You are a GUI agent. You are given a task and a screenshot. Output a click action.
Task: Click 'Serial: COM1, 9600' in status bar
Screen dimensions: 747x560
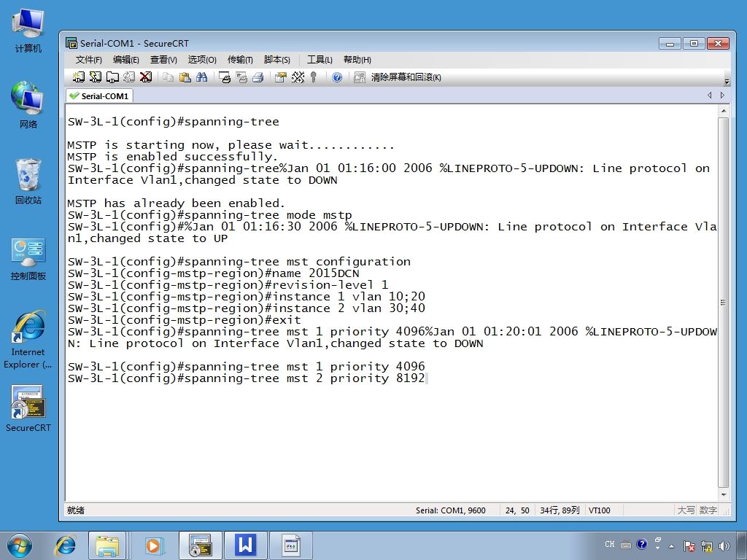[x=450, y=510]
